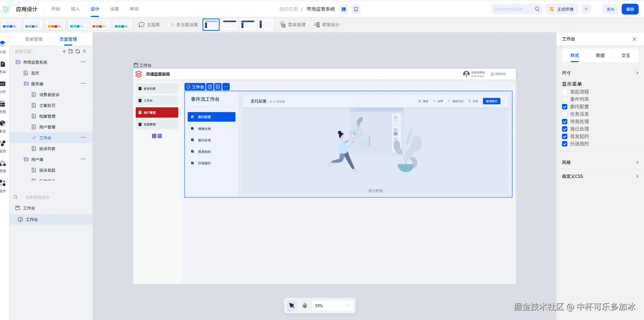Switch to the 开始 menu tab

[56, 9]
